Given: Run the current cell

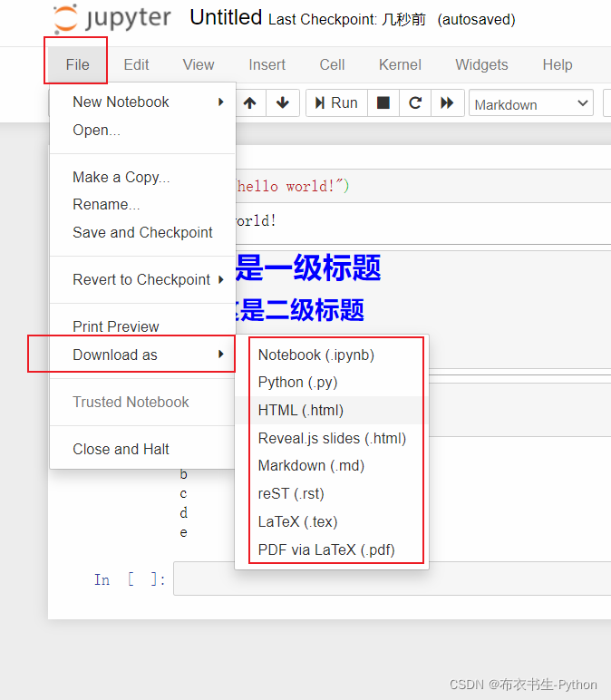Looking at the screenshot, I should (336, 103).
